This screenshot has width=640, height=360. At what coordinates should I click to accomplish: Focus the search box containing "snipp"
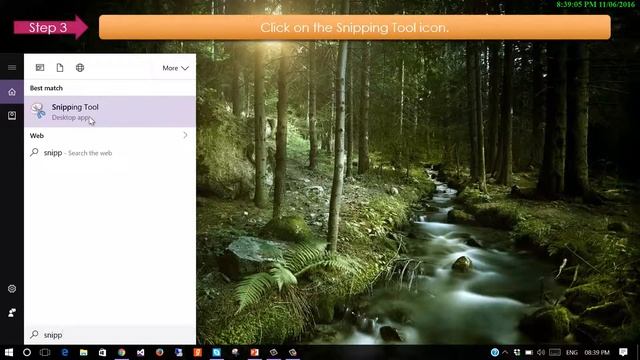tap(110, 335)
